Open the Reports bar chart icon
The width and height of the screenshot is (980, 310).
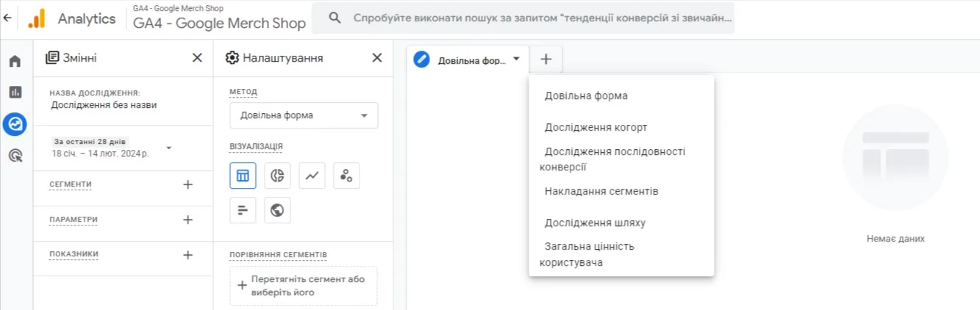click(x=15, y=93)
